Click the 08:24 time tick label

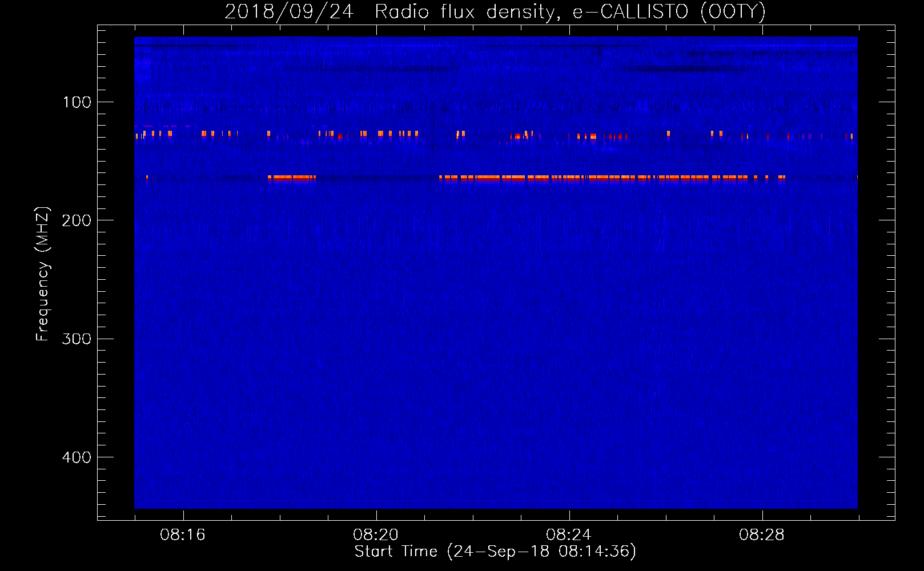pyautogui.click(x=569, y=535)
